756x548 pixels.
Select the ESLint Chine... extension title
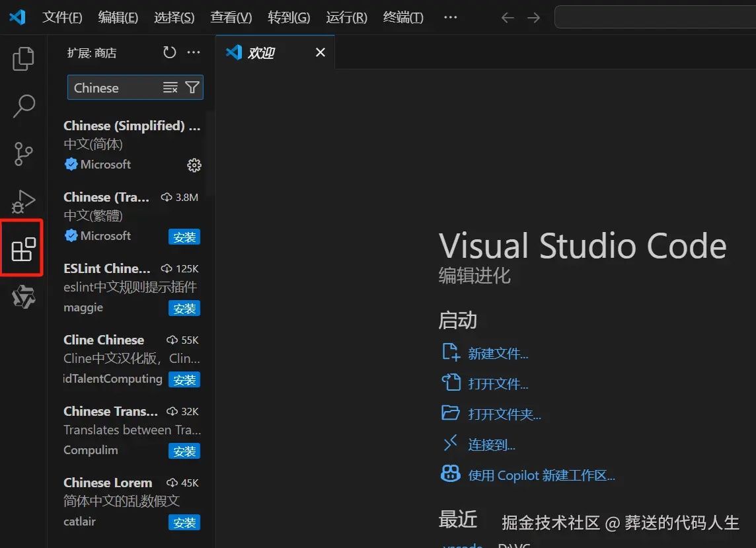pos(106,268)
